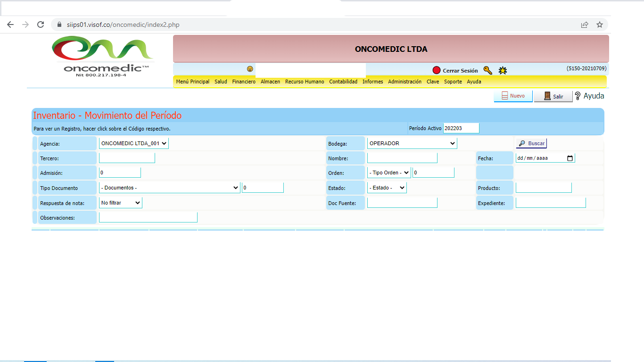The height and width of the screenshot is (362, 644).
Task: Click the golden key icon
Action: pos(488,70)
